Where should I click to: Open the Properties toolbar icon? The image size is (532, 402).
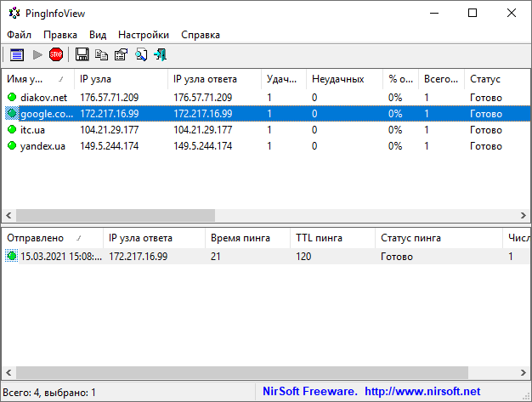pyautogui.click(x=122, y=54)
